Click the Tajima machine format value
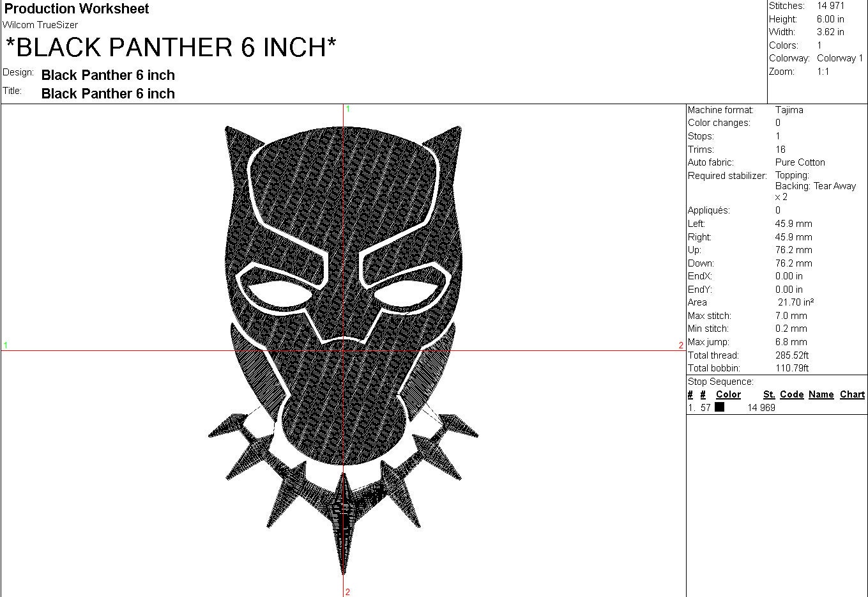868x597 pixels. point(789,109)
